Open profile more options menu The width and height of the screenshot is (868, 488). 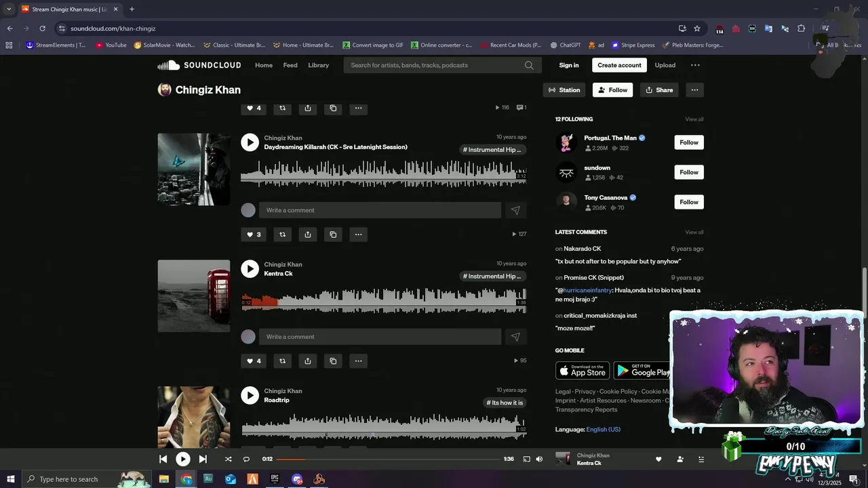click(x=694, y=90)
